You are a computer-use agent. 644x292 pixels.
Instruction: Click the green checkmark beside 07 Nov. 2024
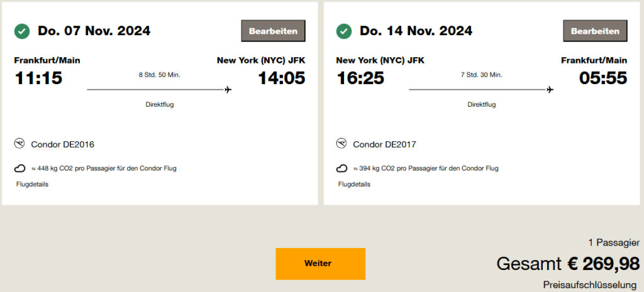click(22, 31)
